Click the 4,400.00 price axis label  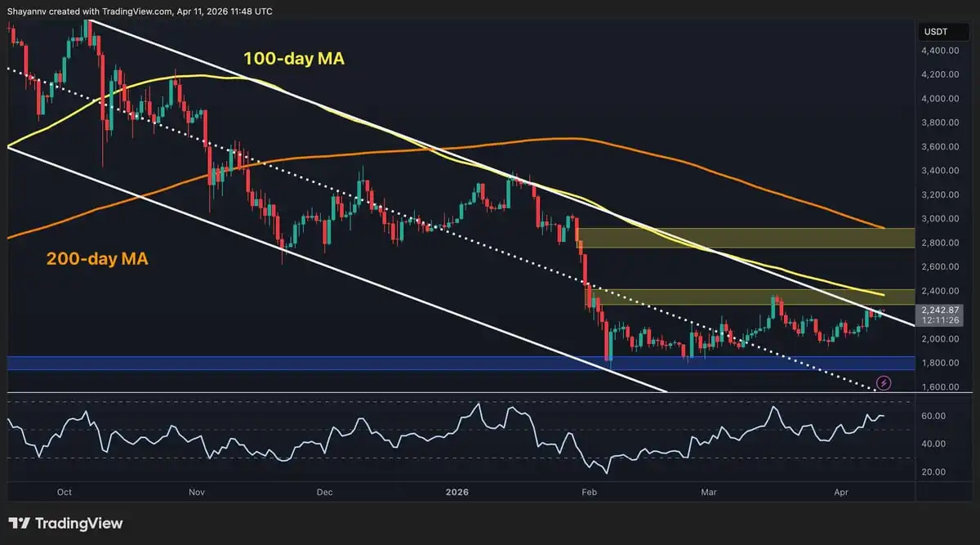(x=938, y=51)
